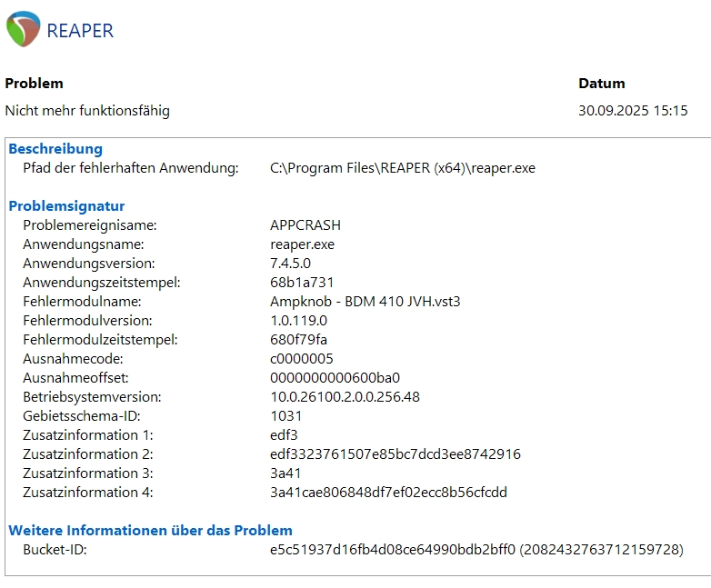This screenshot has height=588, width=711.
Task: Click the REAPER application logo icon
Action: [23, 29]
